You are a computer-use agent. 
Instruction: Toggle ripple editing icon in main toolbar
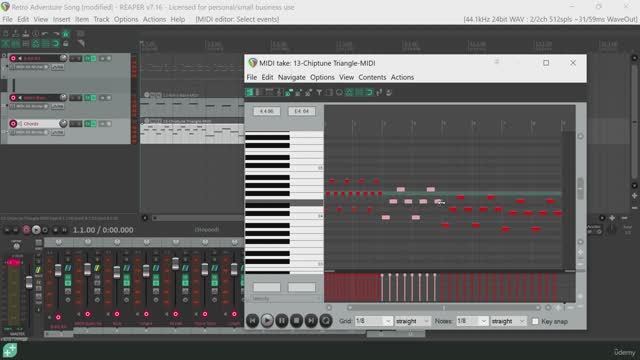(26, 44)
